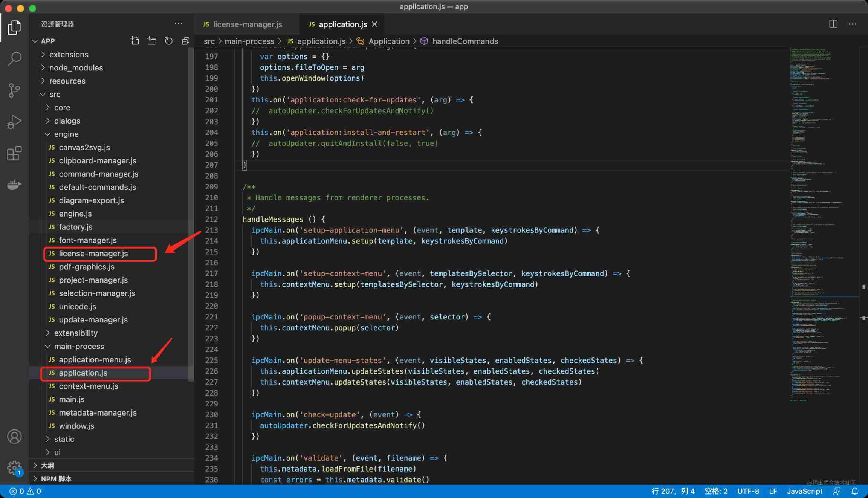
Task: Change language mode JavaScript
Action: (804, 491)
